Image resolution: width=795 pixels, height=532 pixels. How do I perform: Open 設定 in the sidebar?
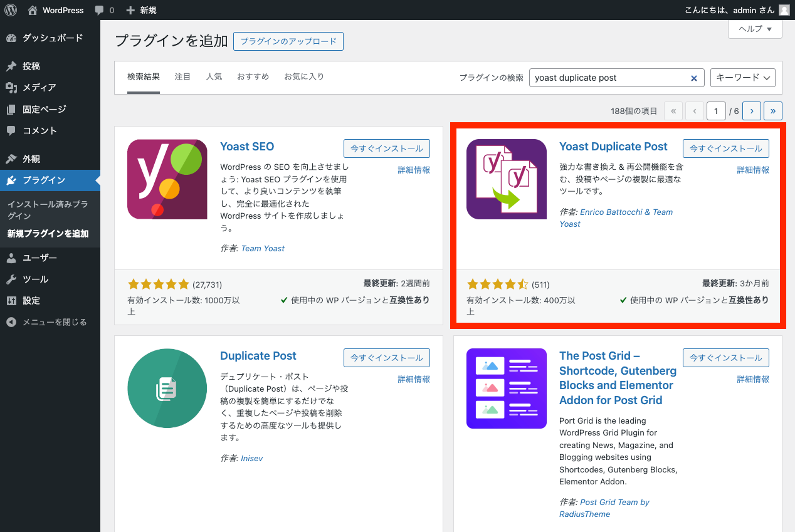point(50,300)
